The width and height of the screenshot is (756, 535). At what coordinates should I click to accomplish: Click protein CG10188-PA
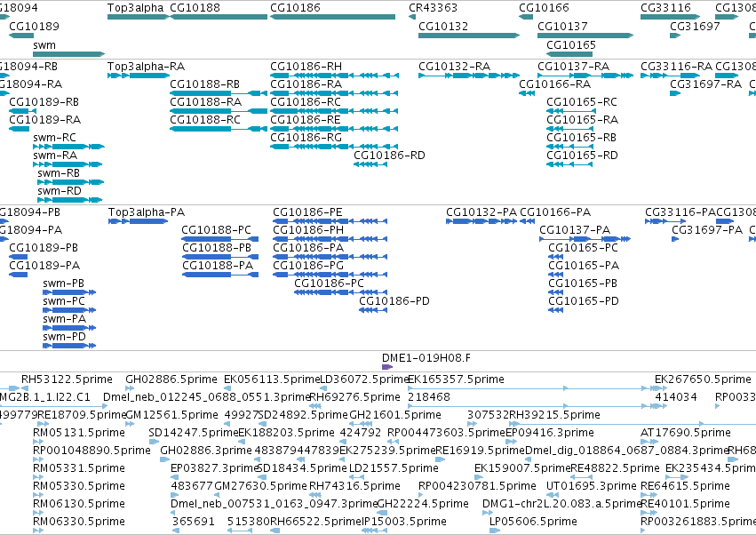[220, 275]
